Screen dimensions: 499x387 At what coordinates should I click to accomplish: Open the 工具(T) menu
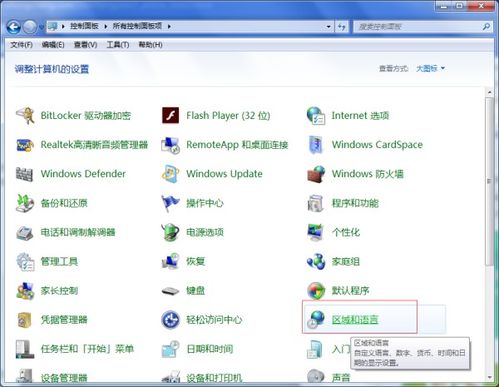coord(118,45)
